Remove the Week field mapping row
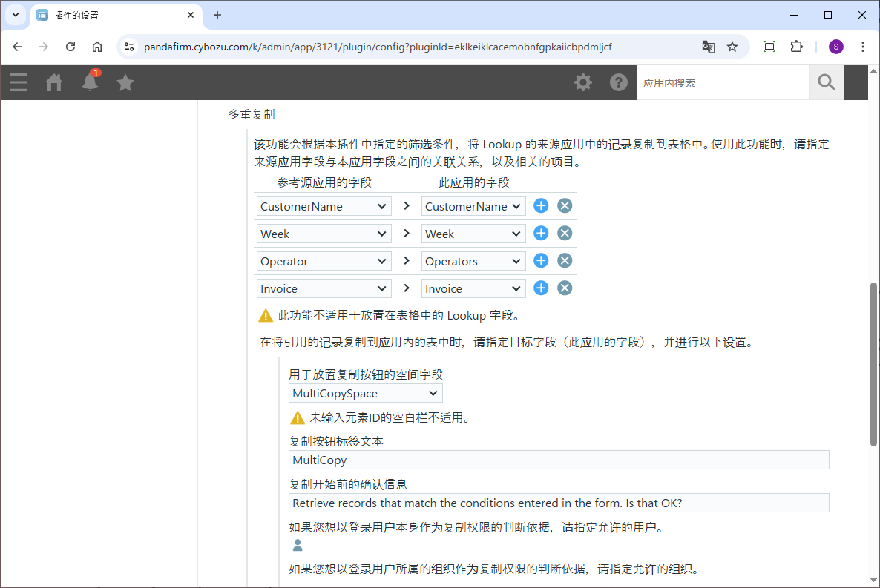Image resolution: width=880 pixels, height=588 pixels. click(x=565, y=234)
